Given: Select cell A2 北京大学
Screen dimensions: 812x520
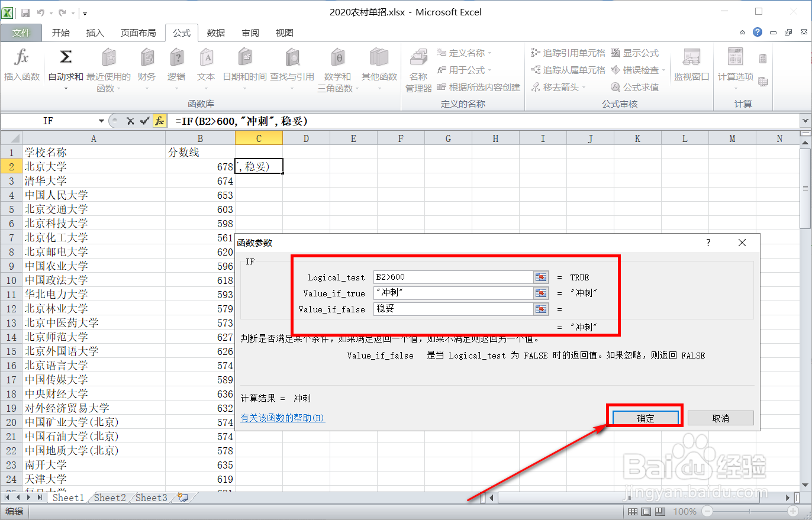Looking at the screenshot, I should pyautogui.click(x=94, y=166).
